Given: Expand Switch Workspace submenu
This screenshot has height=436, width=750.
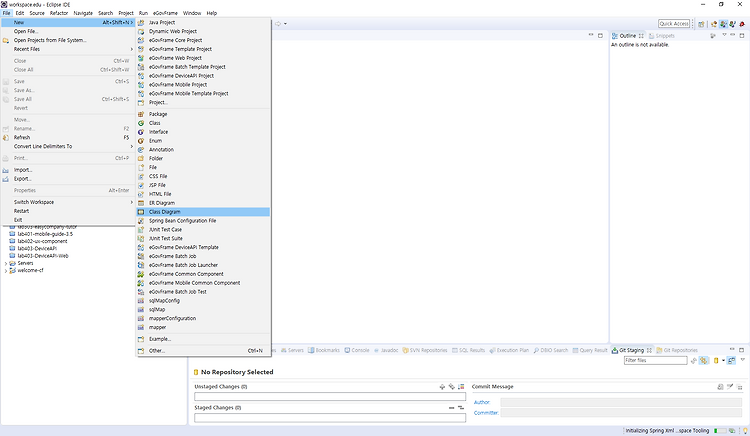Looking at the screenshot, I should 68,202.
